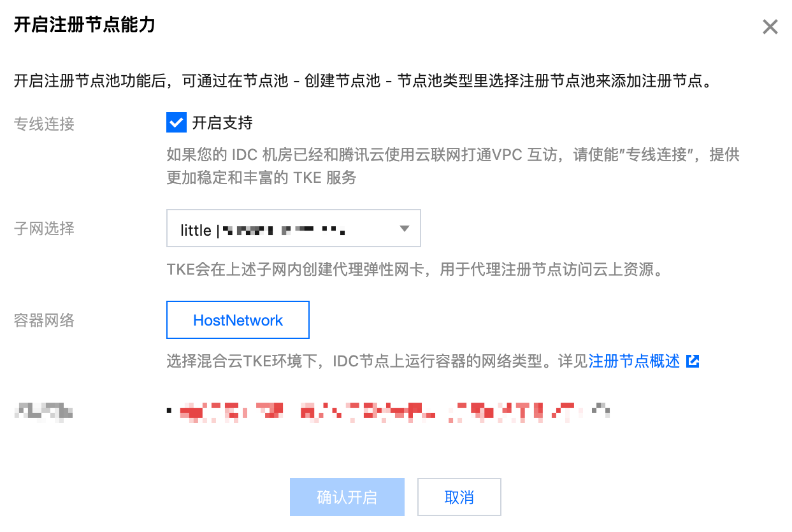Screen dimensions: 792x532
Task: Click the external link icon after 注册节点概述
Action: [693, 361]
